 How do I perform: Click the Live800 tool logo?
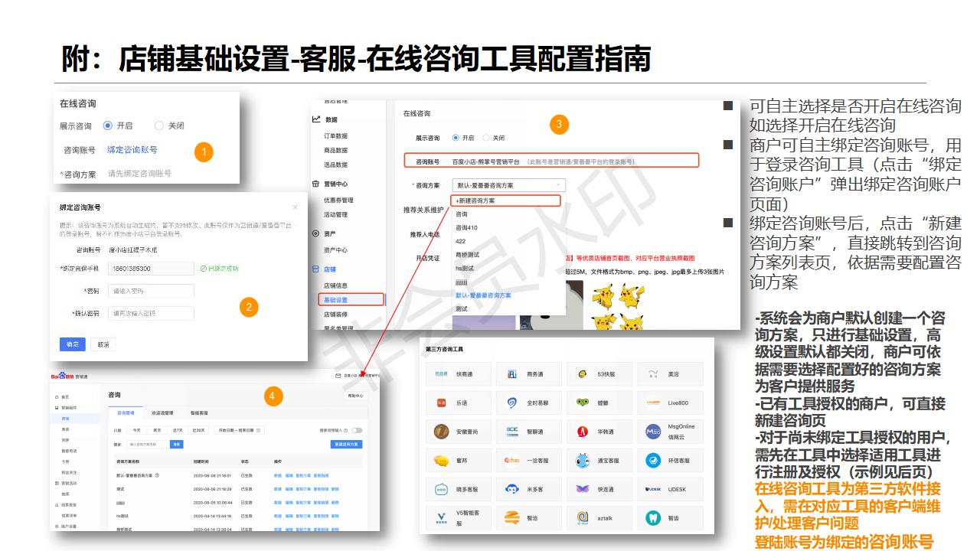653,403
